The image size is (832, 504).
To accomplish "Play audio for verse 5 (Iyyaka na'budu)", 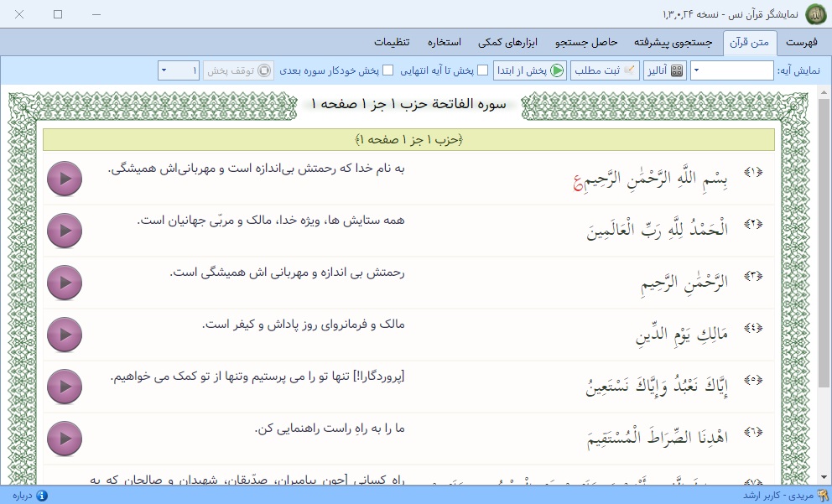I will click(x=65, y=387).
